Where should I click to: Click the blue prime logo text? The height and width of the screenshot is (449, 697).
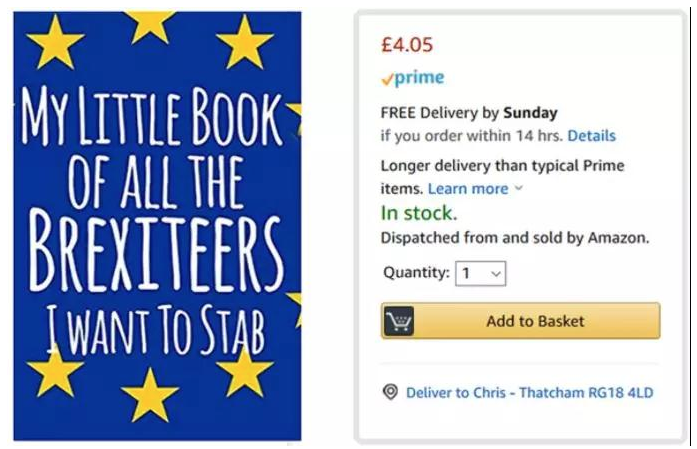(x=420, y=78)
